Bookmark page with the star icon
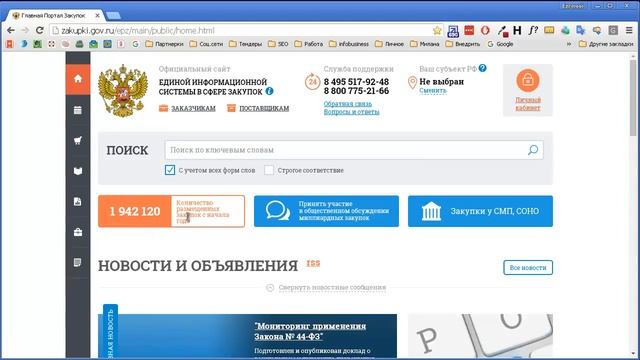The image size is (640, 360). (x=437, y=31)
